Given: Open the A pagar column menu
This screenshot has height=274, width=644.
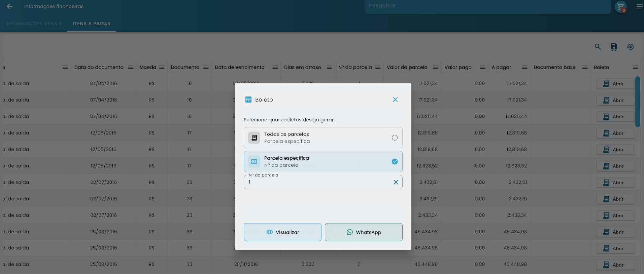Looking at the screenshot, I should [x=524, y=67].
